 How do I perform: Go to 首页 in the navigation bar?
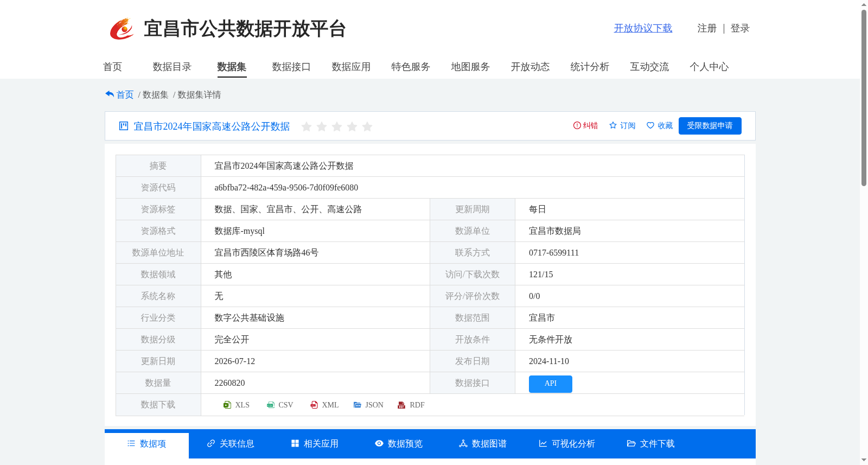[x=112, y=67]
